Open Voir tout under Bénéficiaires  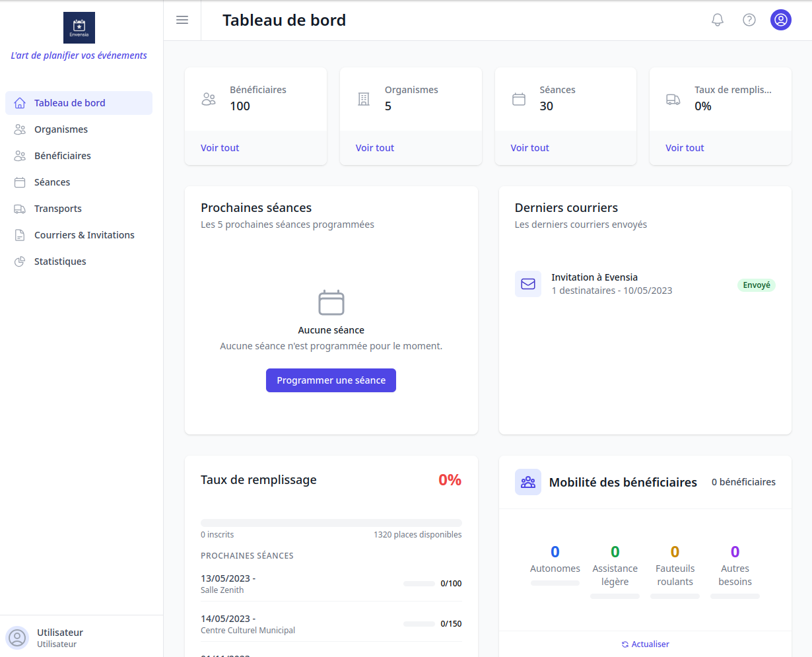pyautogui.click(x=219, y=147)
